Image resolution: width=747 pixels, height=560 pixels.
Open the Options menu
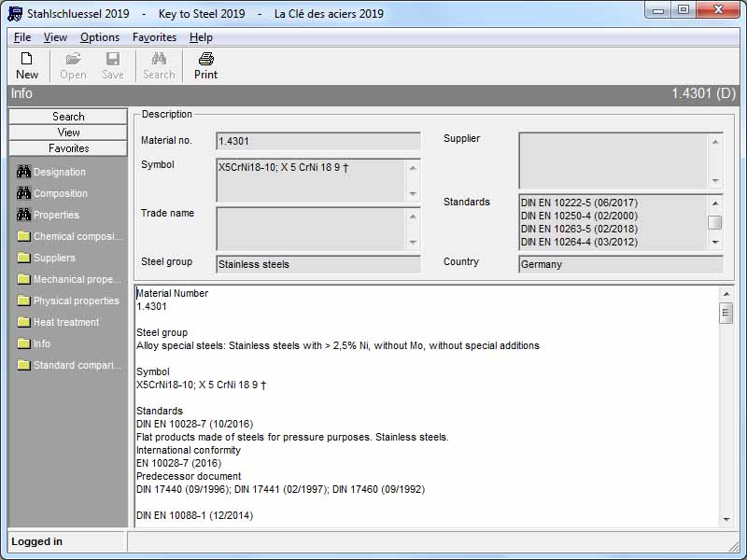[100, 37]
